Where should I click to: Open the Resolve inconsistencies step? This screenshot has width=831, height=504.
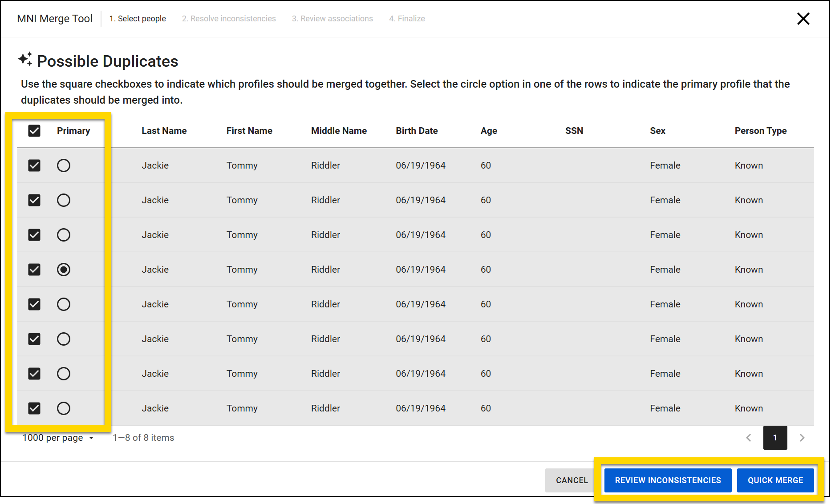[228, 18]
